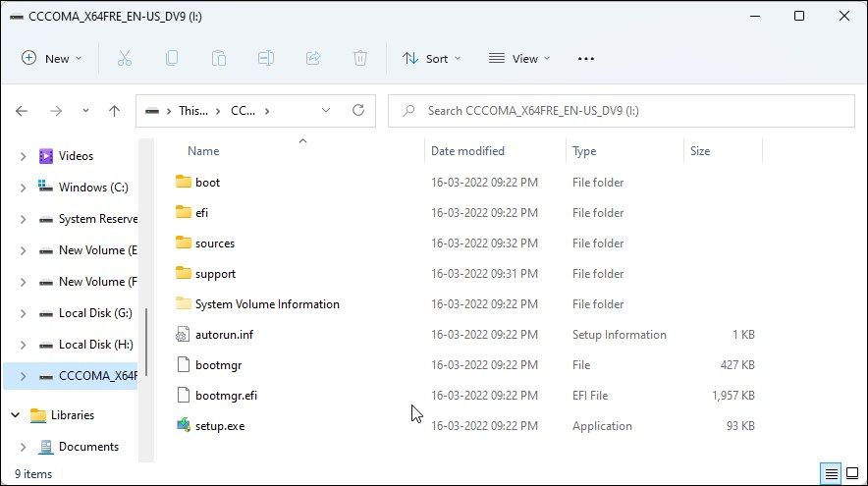
Task: Select the bootmgr.efi file icon
Action: coord(183,396)
